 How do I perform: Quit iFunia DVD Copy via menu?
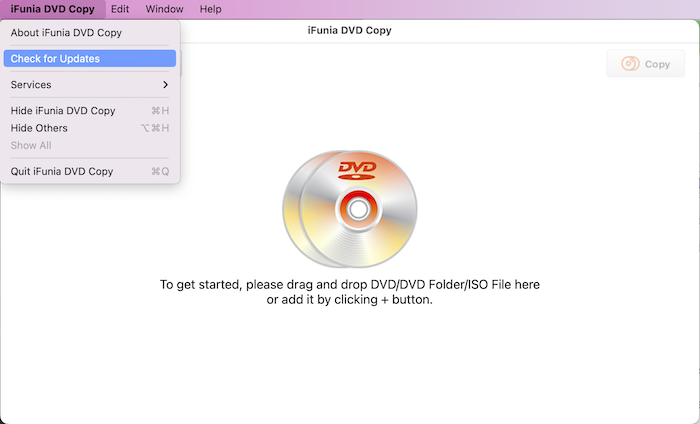tap(62, 171)
